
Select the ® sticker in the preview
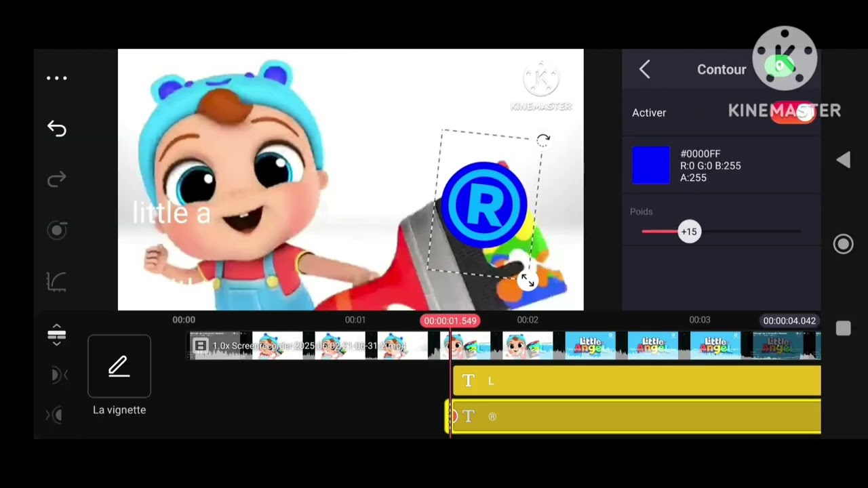(x=484, y=204)
